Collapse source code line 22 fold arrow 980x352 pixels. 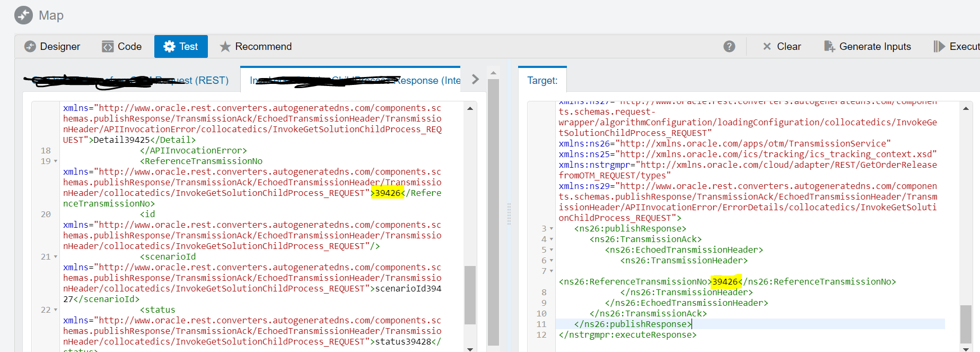(x=56, y=310)
